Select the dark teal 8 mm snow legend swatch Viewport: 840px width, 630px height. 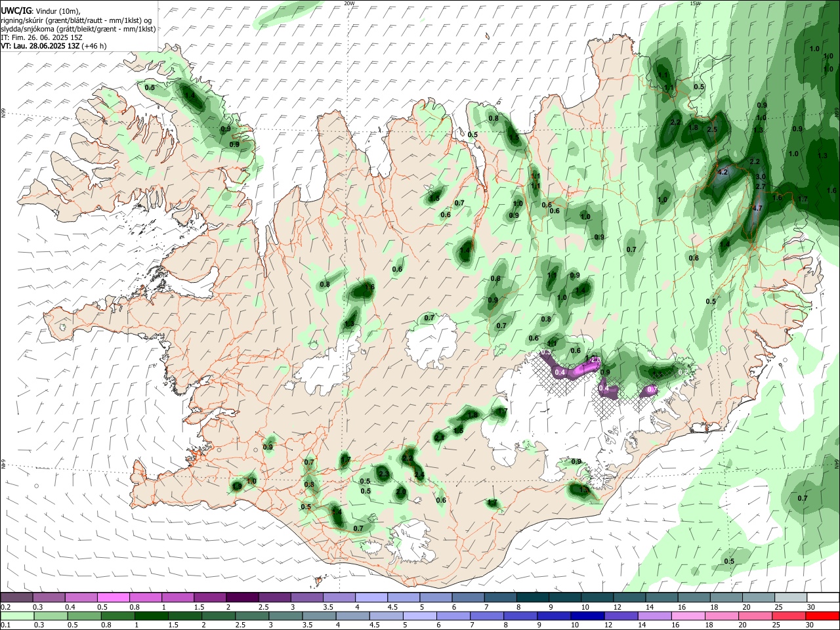pyautogui.click(x=532, y=597)
